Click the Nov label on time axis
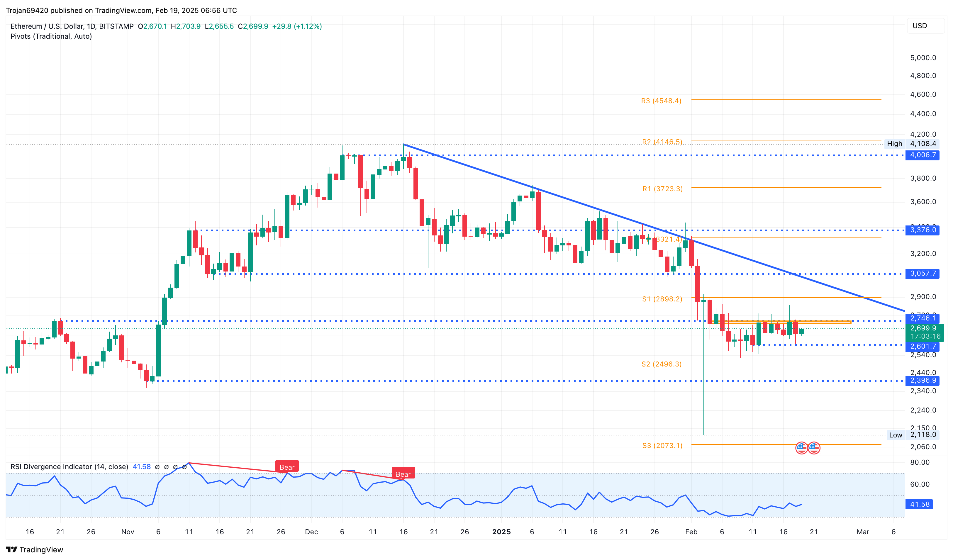The height and width of the screenshot is (560, 953). click(128, 532)
